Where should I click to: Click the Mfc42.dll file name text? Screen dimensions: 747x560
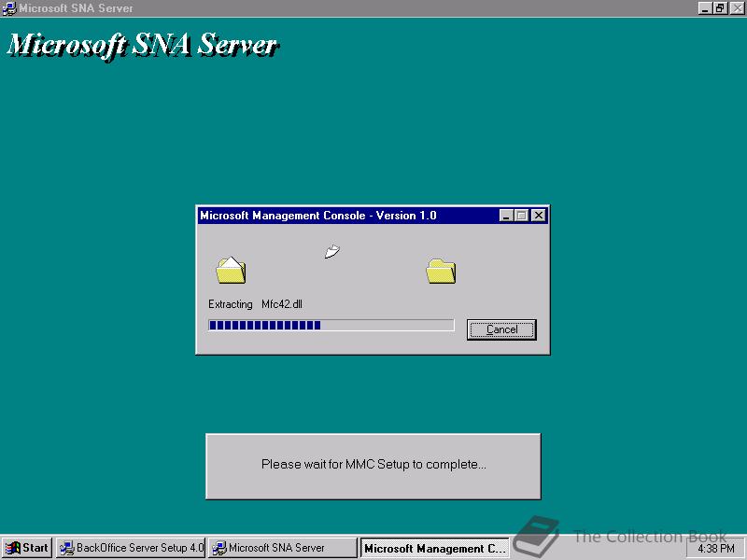pyautogui.click(x=282, y=304)
